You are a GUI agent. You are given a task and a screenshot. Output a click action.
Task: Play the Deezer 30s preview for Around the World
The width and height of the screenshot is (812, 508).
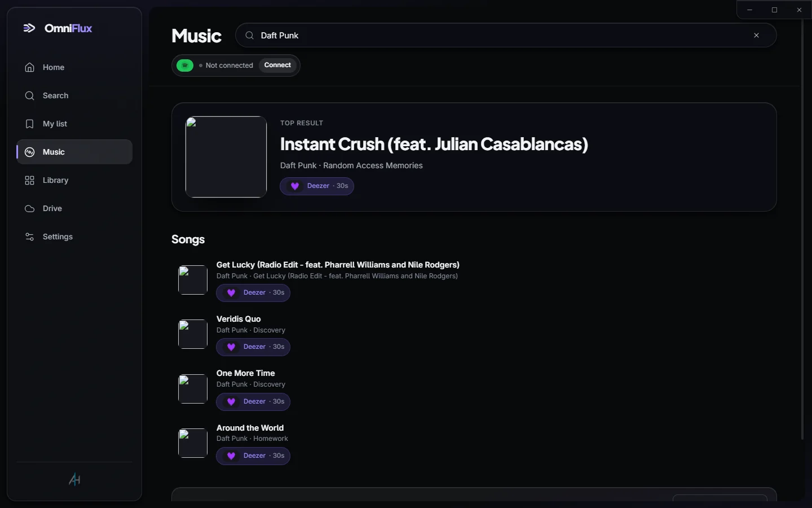tap(253, 456)
